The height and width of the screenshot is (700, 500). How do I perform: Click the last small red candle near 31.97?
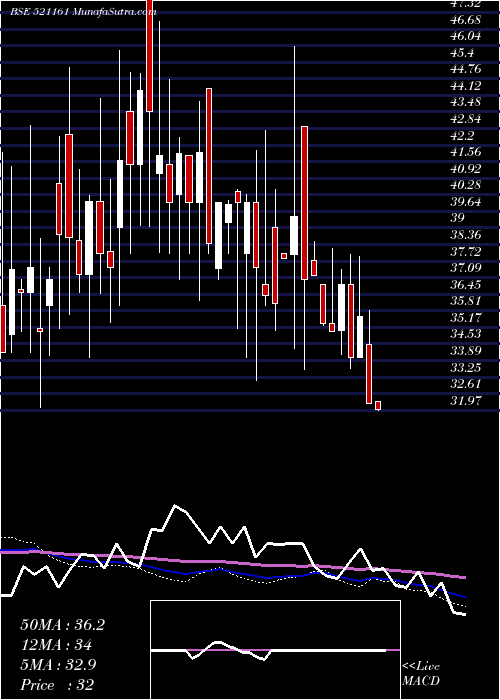[x=378, y=405]
